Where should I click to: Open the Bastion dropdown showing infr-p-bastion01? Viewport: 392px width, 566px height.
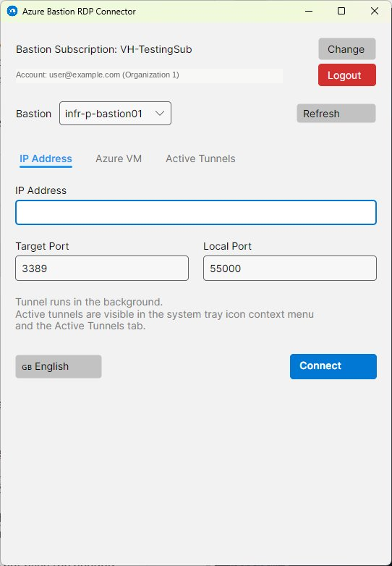(x=115, y=114)
